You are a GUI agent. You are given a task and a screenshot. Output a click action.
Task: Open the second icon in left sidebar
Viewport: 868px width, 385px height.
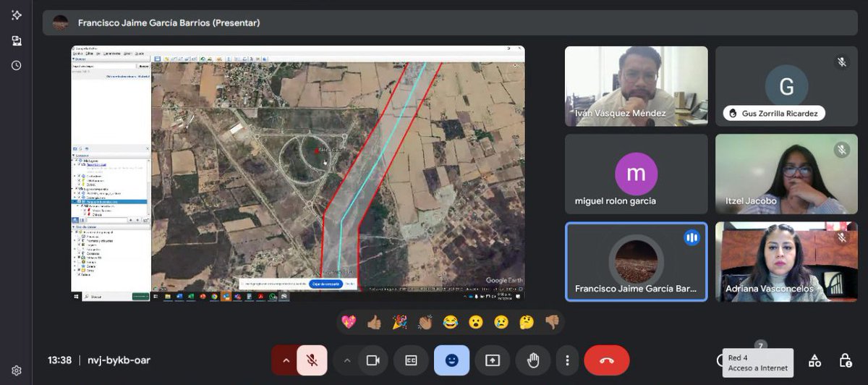[16, 41]
